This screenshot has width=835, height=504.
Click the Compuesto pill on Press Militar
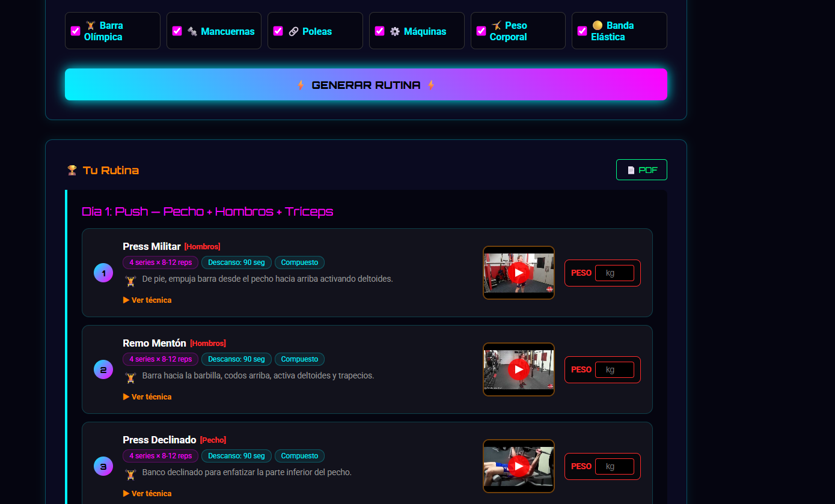[x=299, y=263]
